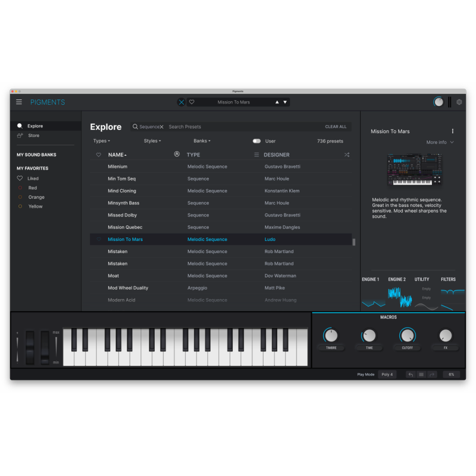Sort by liked heart column header
Screen dimensions: 476x476
tap(98, 155)
